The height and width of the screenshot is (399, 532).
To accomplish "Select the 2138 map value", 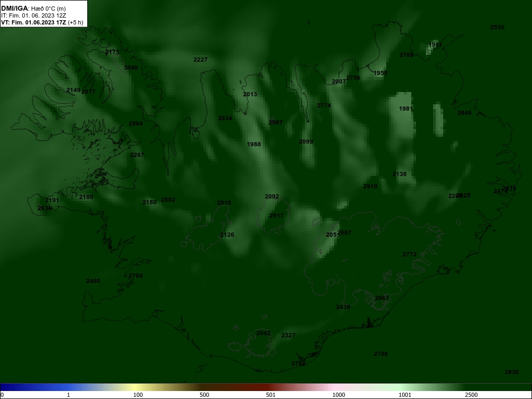I will click(x=400, y=174).
